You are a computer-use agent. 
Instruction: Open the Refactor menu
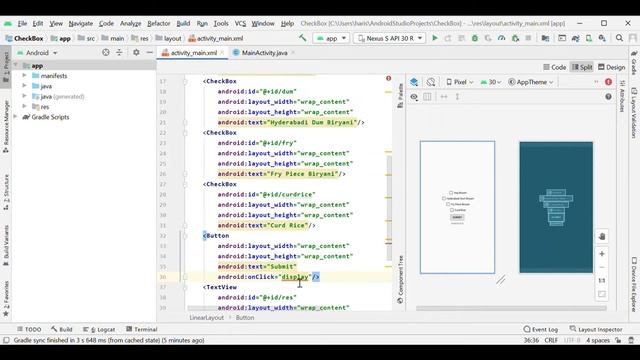[x=158, y=24]
